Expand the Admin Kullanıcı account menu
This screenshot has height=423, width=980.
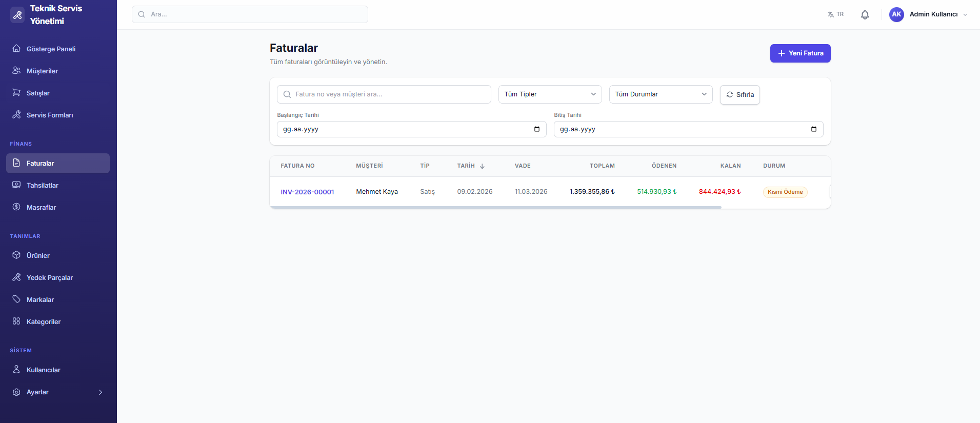[965, 15]
